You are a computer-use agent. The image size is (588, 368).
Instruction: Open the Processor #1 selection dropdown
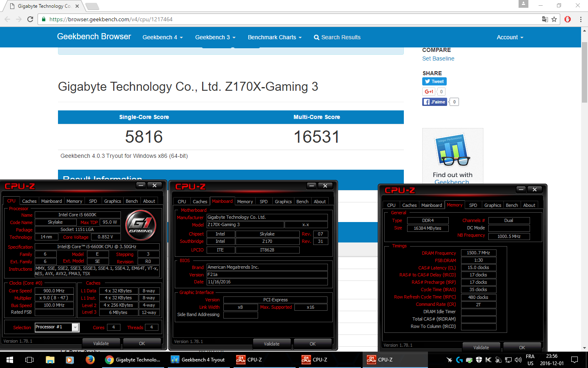coord(57,327)
